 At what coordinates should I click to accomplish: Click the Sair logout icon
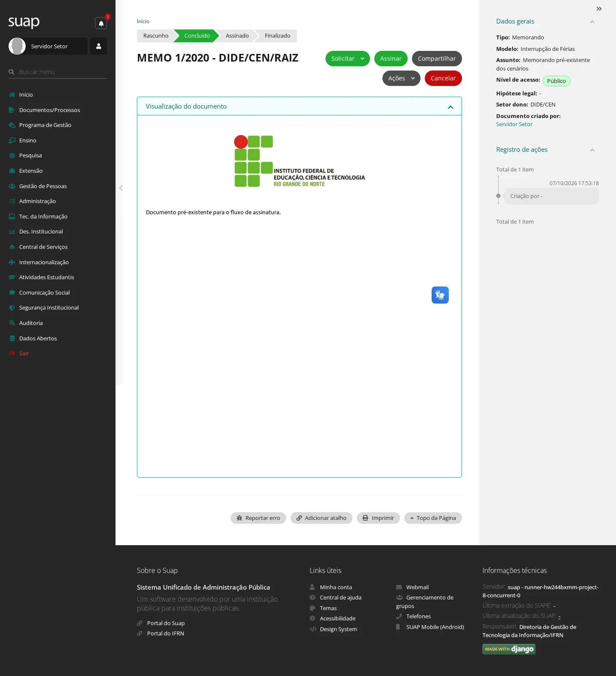click(12, 353)
